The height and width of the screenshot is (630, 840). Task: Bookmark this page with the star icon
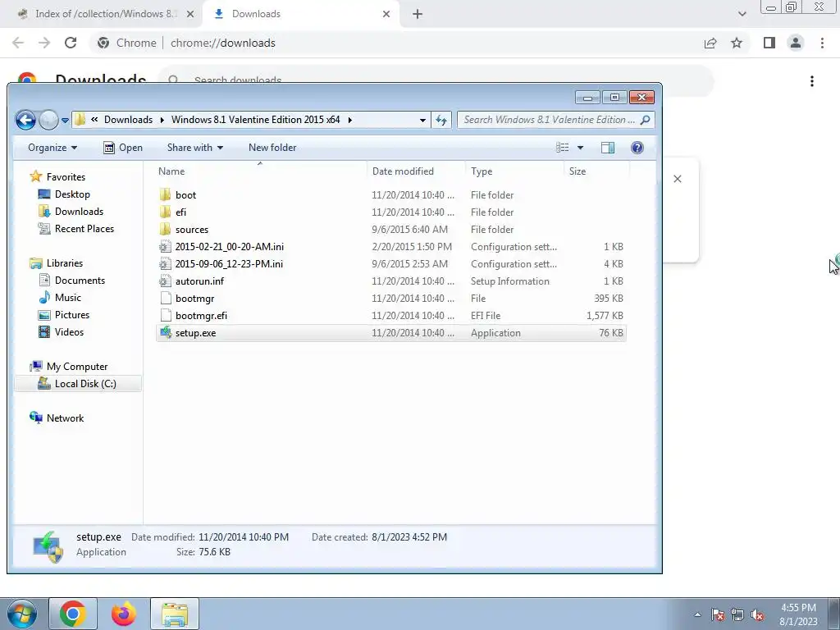(x=737, y=43)
